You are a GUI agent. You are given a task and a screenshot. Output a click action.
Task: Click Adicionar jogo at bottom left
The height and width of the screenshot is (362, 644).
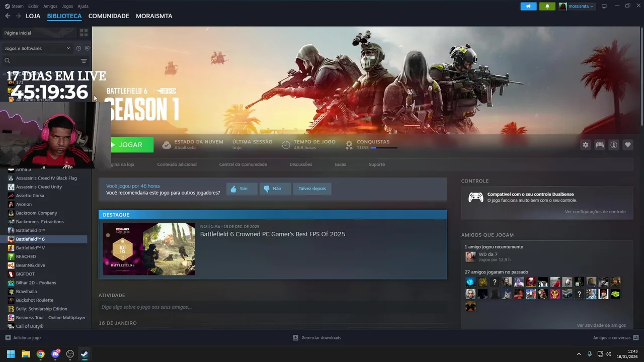[23, 338]
